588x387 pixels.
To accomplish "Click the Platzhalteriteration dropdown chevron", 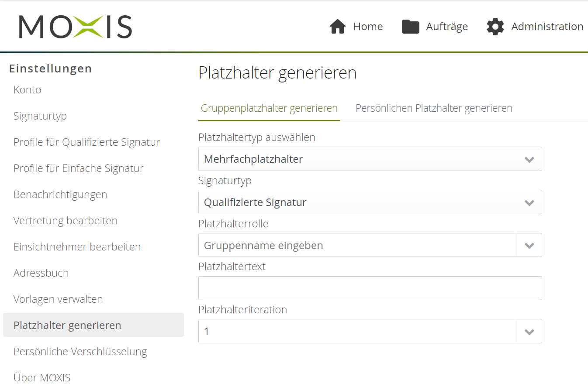I will click(x=529, y=331).
